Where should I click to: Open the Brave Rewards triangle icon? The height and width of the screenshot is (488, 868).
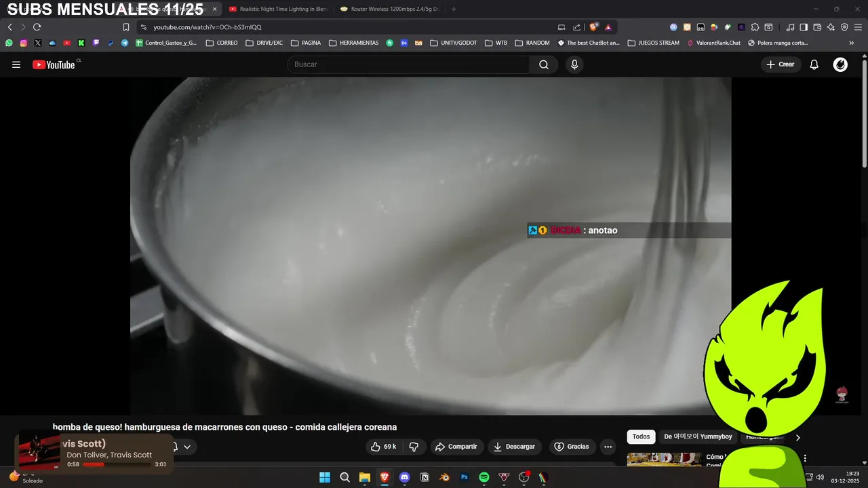[x=608, y=27]
